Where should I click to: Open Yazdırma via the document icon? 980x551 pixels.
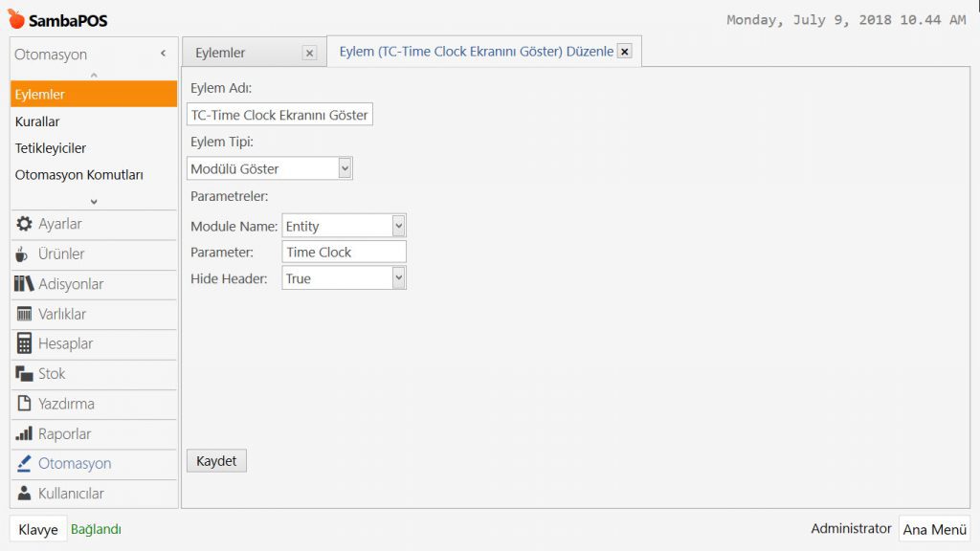tap(25, 404)
